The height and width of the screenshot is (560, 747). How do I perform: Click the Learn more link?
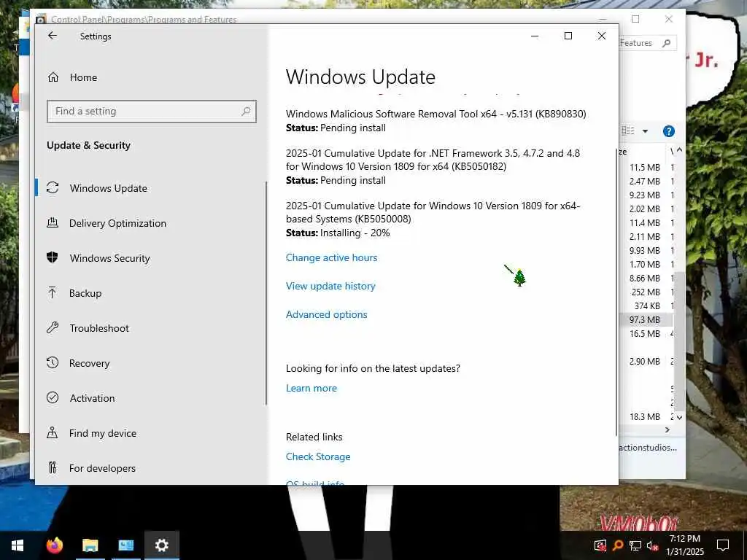click(x=311, y=388)
